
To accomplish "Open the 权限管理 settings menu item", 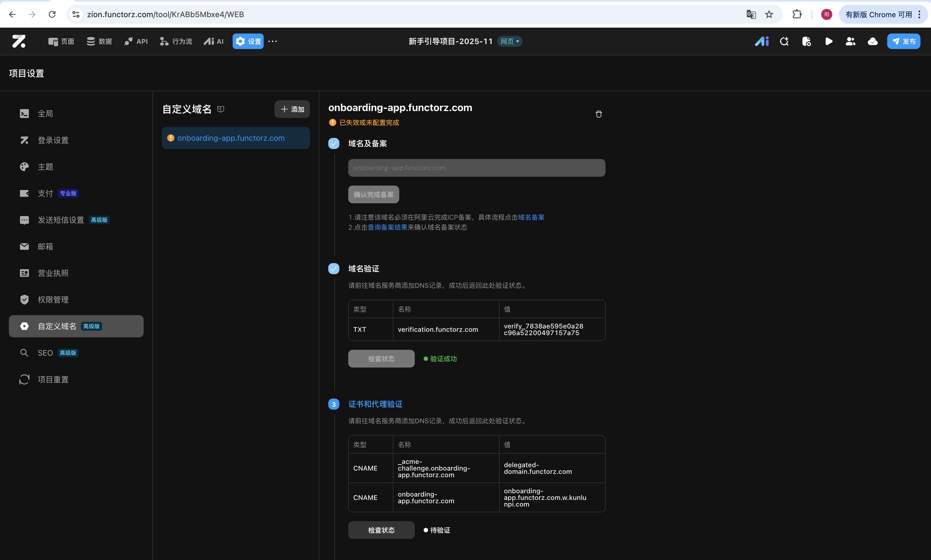I will coord(53,300).
